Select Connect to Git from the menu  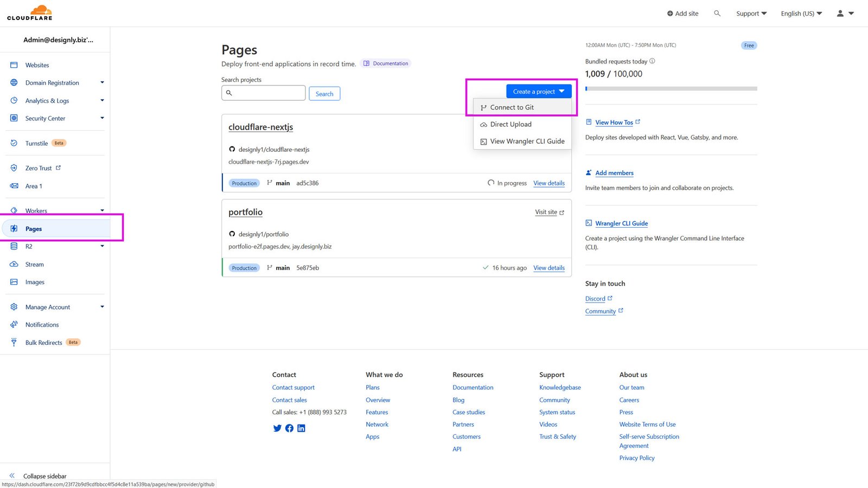point(512,107)
